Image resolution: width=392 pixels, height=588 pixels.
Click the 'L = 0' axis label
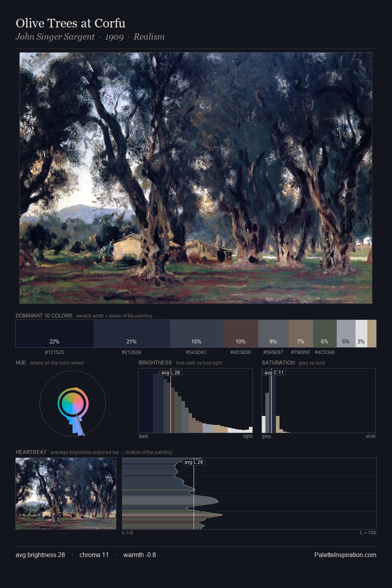[128, 533]
